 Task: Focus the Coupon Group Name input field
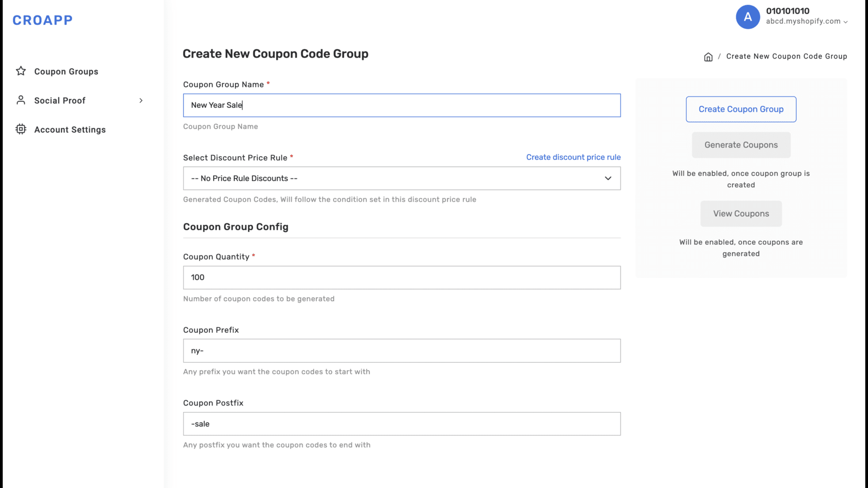tap(401, 105)
